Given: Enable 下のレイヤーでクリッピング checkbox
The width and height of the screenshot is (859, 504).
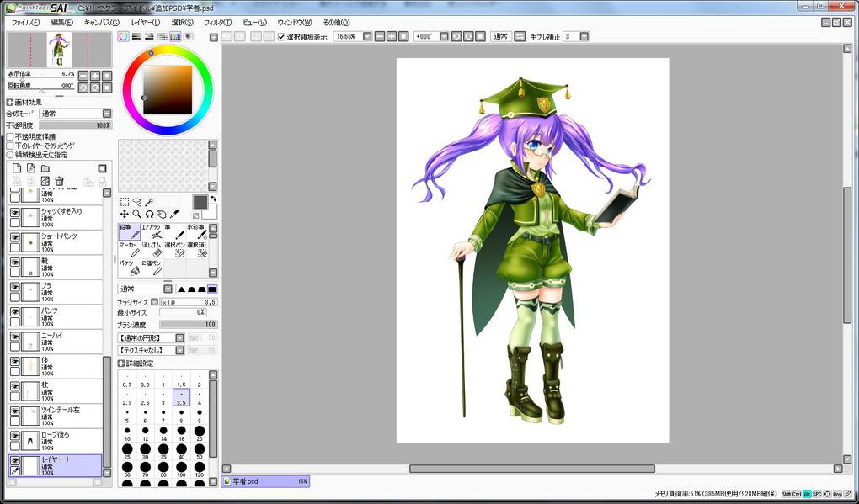Looking at the screenshot, I should pos(10,146).
